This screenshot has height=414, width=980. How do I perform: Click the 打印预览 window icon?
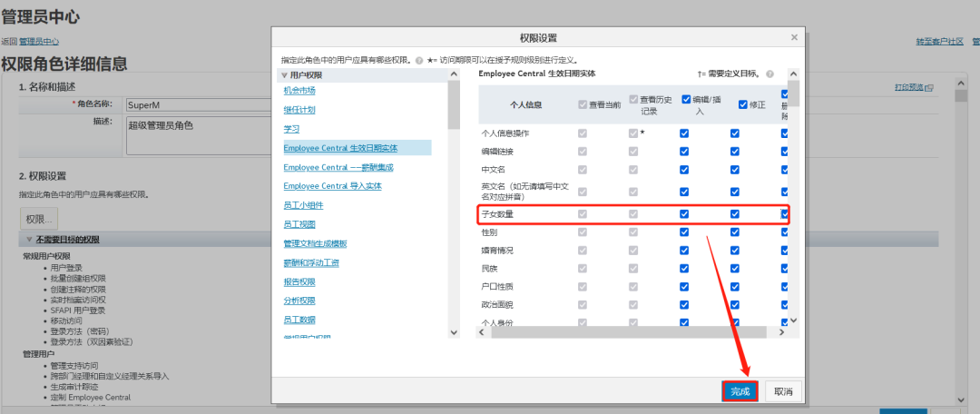pyautogui.click(x=929, y=87)
